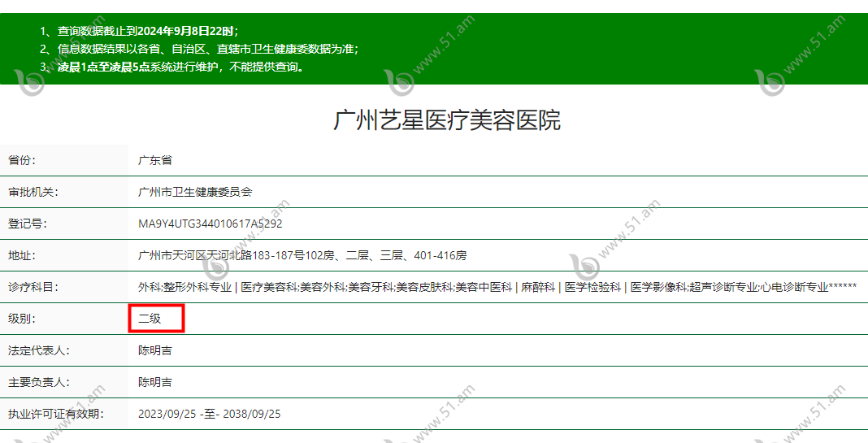Select the level value 二级
The image size is (868, 443).
(150, 319)
